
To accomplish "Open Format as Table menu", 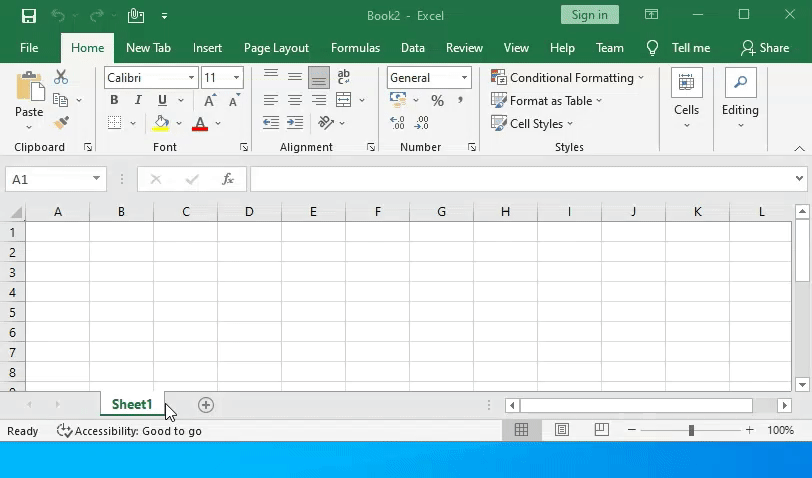I will [546, 100].
